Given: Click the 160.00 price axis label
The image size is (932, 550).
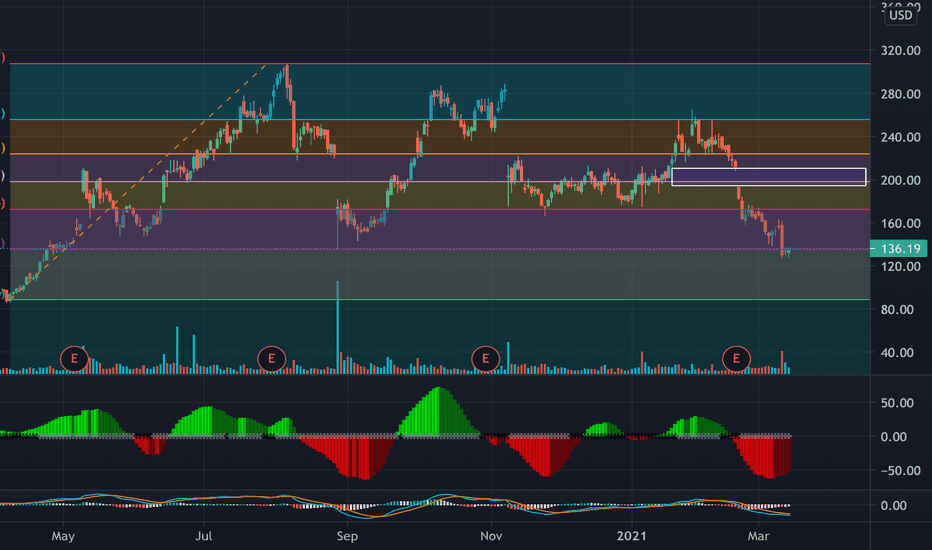Looking at the screenshot, I should point(900,224).
